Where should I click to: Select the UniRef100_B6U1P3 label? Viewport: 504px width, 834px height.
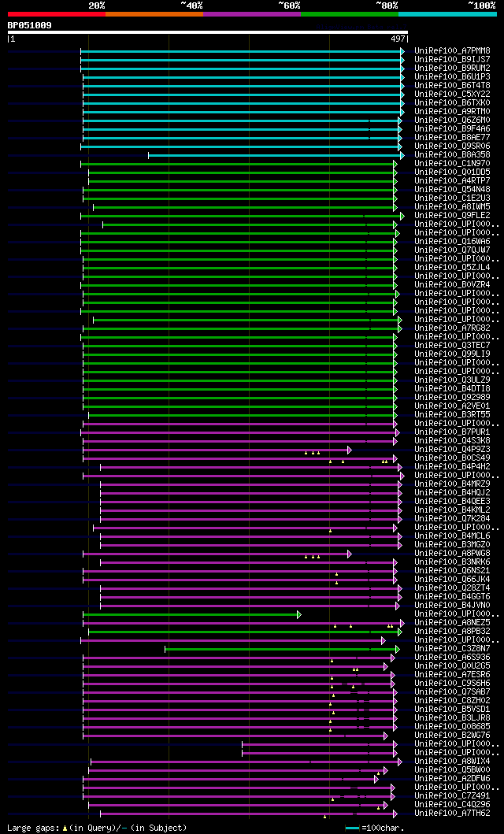[453, 77]
